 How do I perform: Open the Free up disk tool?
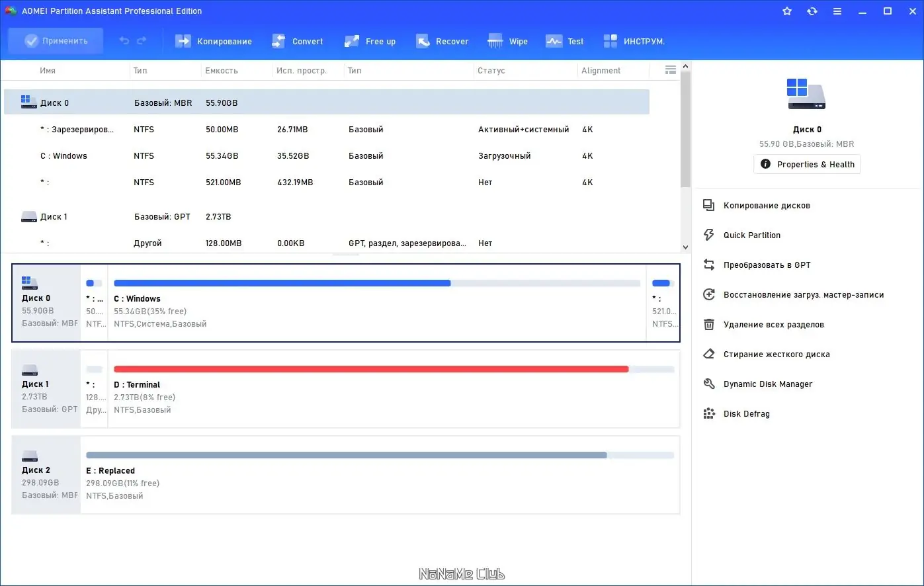(370, 41)
